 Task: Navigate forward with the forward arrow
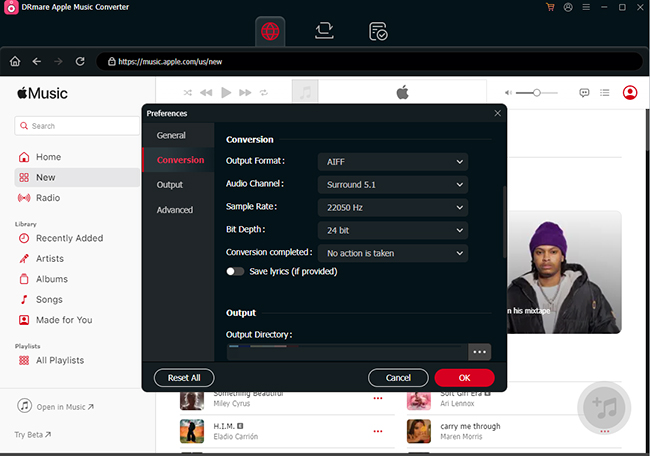(x=58, y=62)
